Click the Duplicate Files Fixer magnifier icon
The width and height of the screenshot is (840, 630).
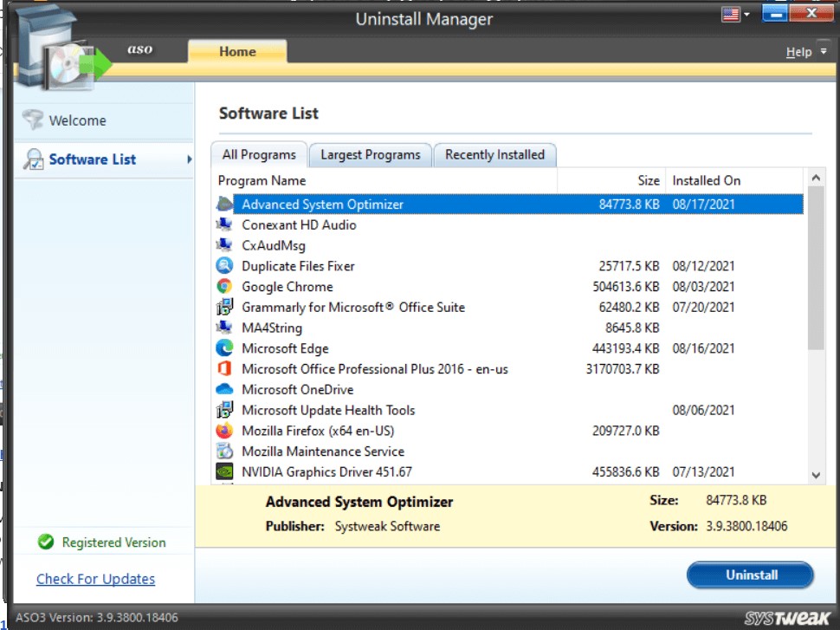tap(223, 266)
